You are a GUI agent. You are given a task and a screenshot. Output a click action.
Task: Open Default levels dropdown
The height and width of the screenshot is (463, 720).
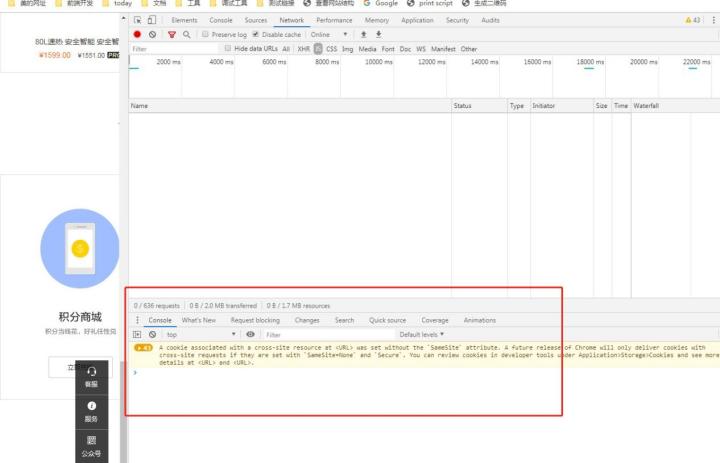tap(422, 334)
